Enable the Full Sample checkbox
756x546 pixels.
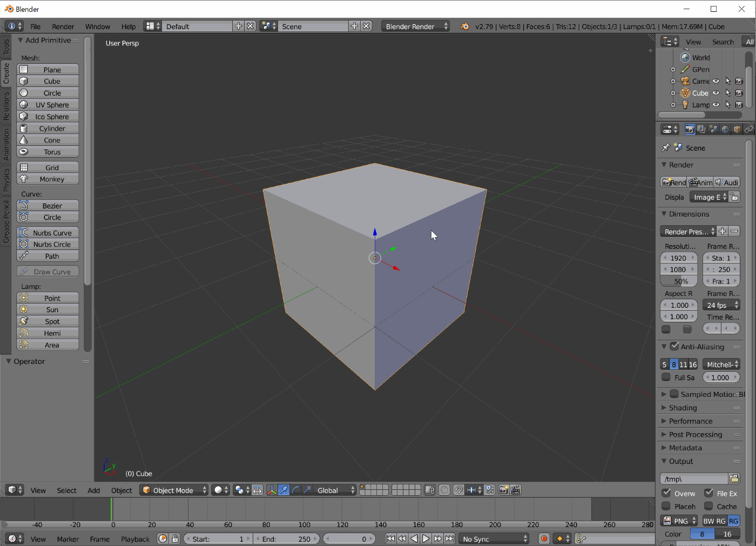[666, 377]
